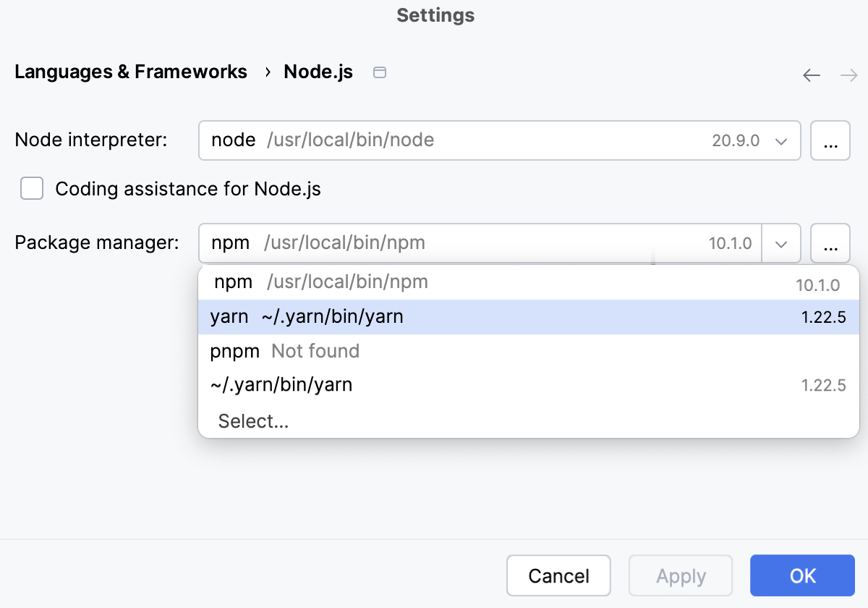The height and width of the screenshot is (608, 868).
Task: Open the node interpreter selector field
Action: 434,140
